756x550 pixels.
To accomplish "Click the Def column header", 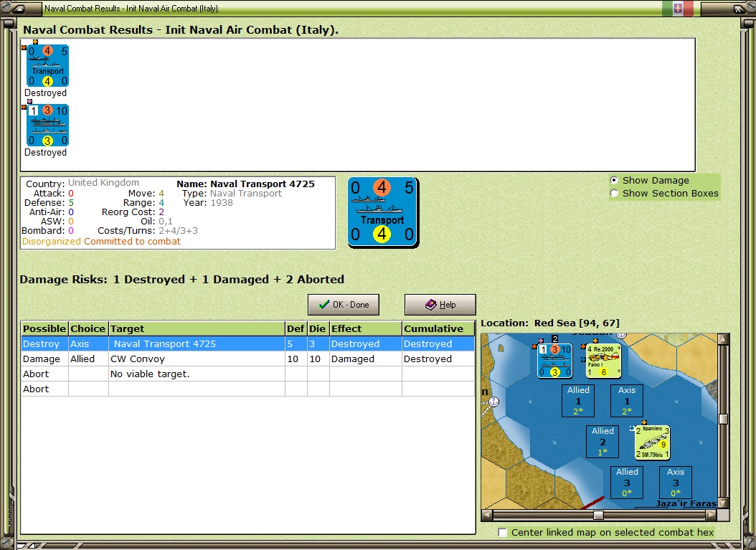I will tap(296, 328).
